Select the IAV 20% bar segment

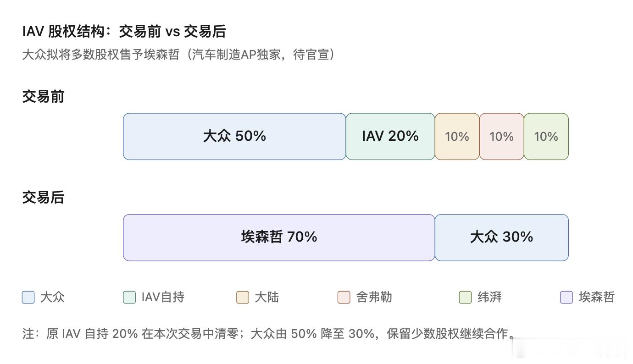click(x=390, y=137)
